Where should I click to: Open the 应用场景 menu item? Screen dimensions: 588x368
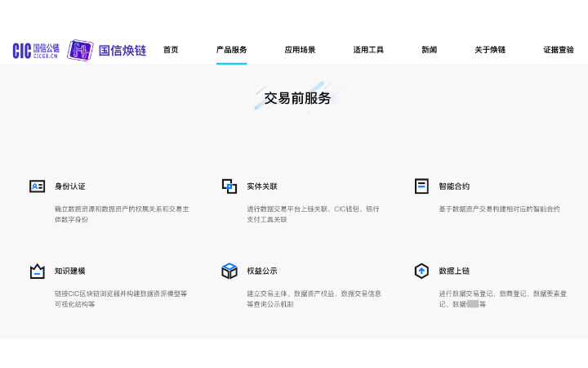300,50
